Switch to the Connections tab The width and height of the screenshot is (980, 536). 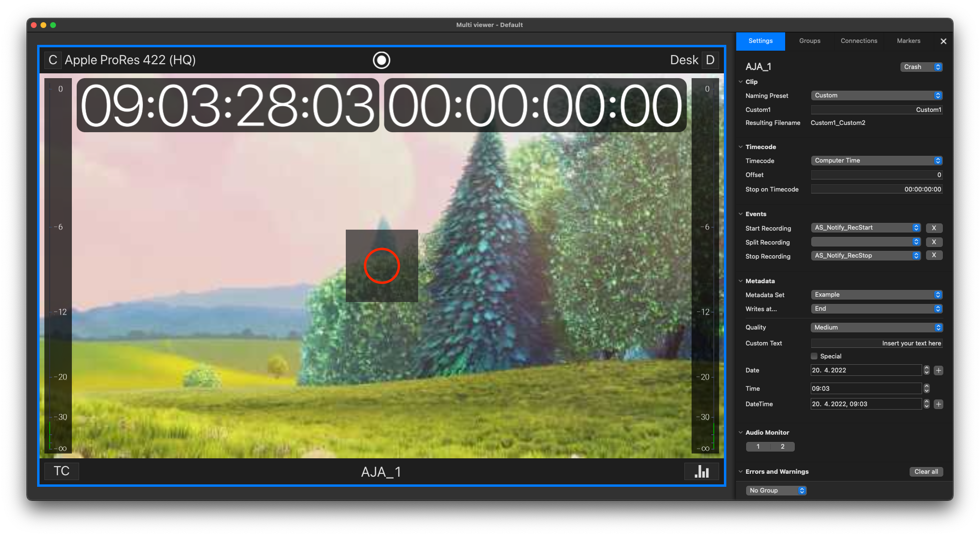(858, 41)
